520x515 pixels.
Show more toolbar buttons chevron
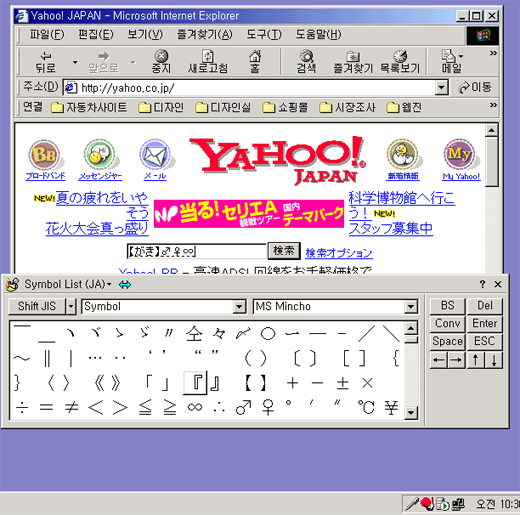pos(493,53)
